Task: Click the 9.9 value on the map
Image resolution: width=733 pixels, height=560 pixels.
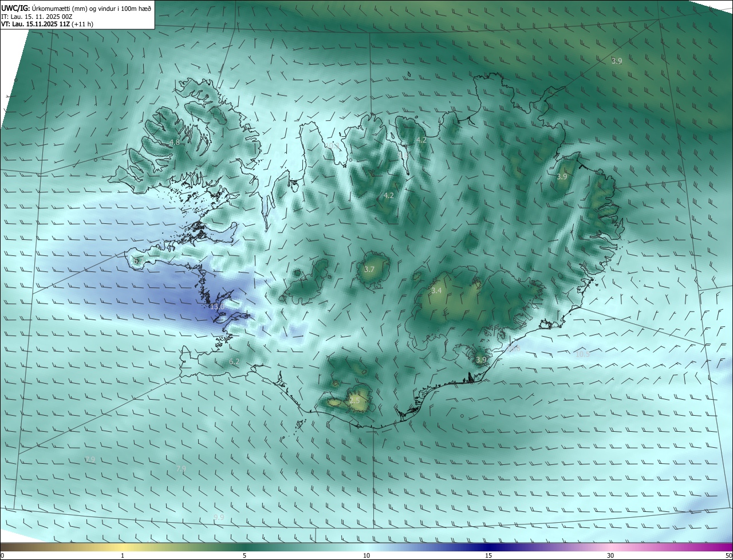Action: click(218, 517)
